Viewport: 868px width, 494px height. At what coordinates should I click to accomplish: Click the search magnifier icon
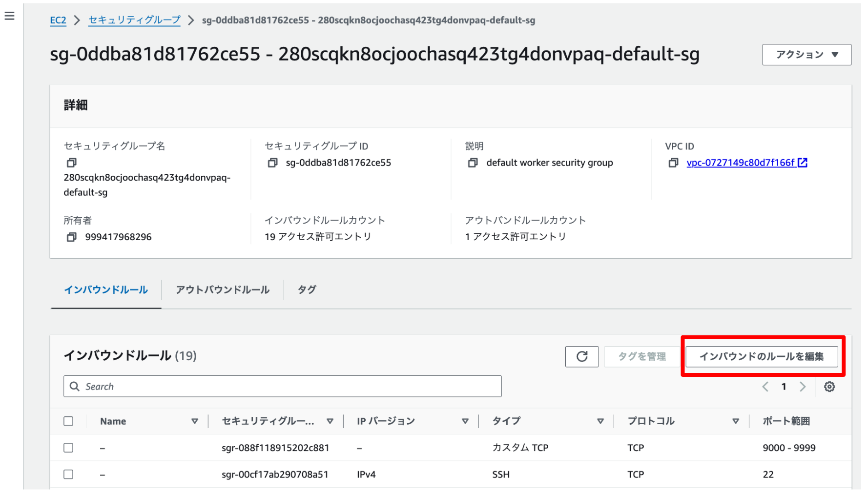tap(75, 386)
